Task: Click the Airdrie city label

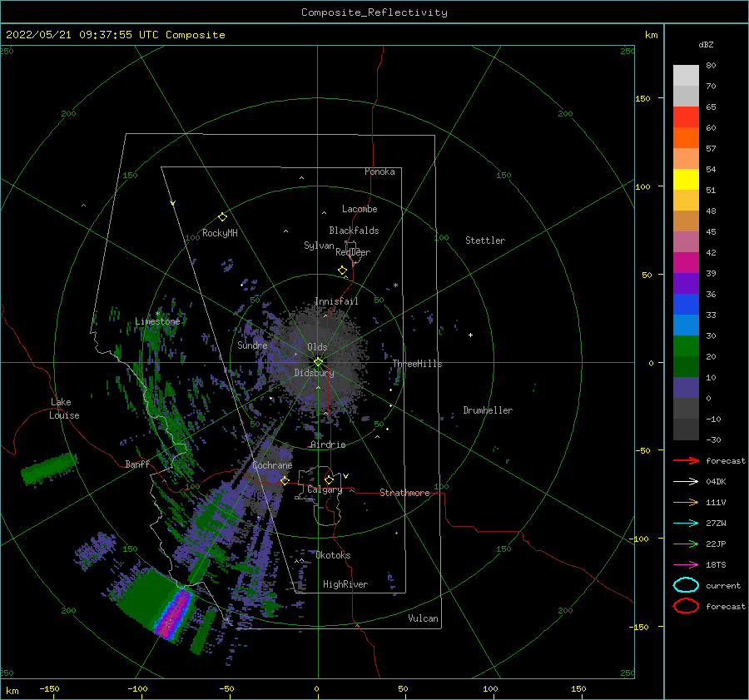Action: [x=328, y=444]
